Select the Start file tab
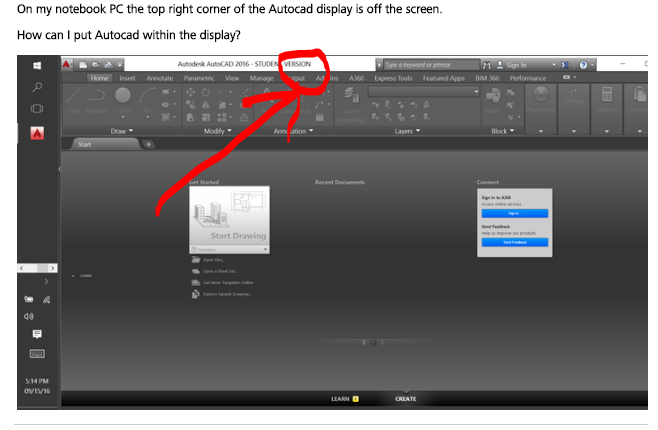Image resolution: width=658 pixels, height=430 pixels. pyautogui.click(x=104, y=144)
